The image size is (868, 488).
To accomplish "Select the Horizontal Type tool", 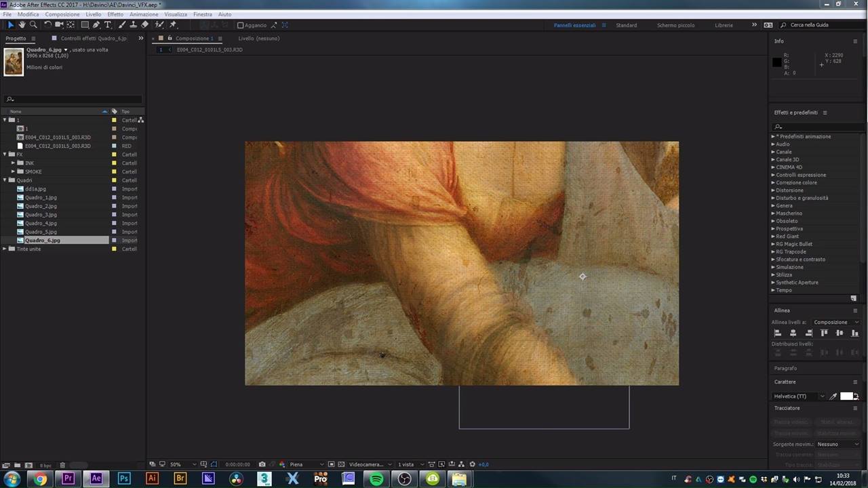I will (x=107, y=25).
